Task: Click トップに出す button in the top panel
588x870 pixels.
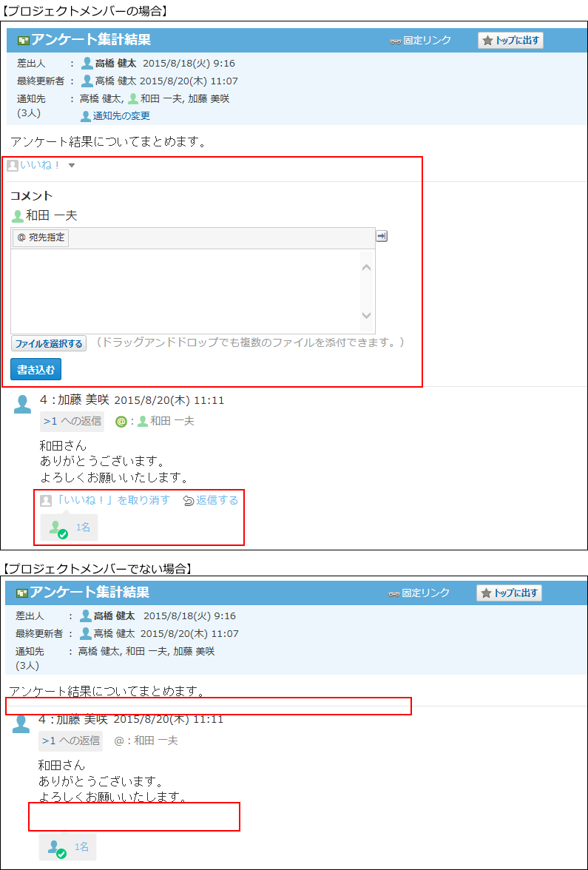Action: point(511,41)
